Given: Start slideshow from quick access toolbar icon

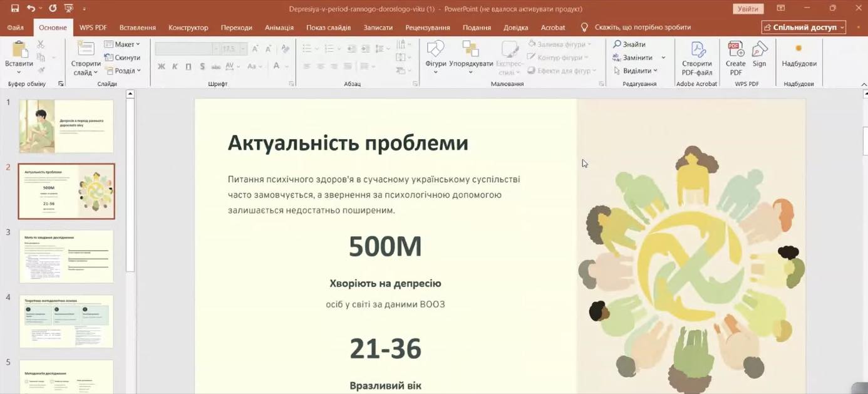Looking at the screenshot, I should click(69, 9).
